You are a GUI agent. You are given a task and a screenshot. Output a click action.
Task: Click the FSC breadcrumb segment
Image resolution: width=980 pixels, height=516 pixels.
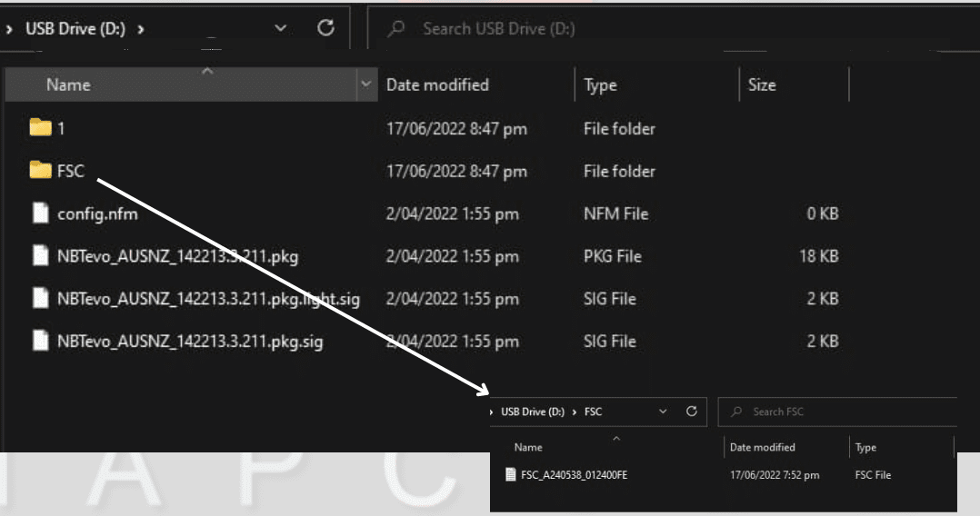coord(593,412)
